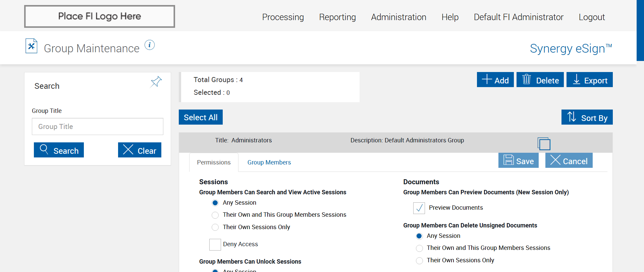Screen dimensions: 644x272
Task: Open the Processing menu
Action: point(283,17)
